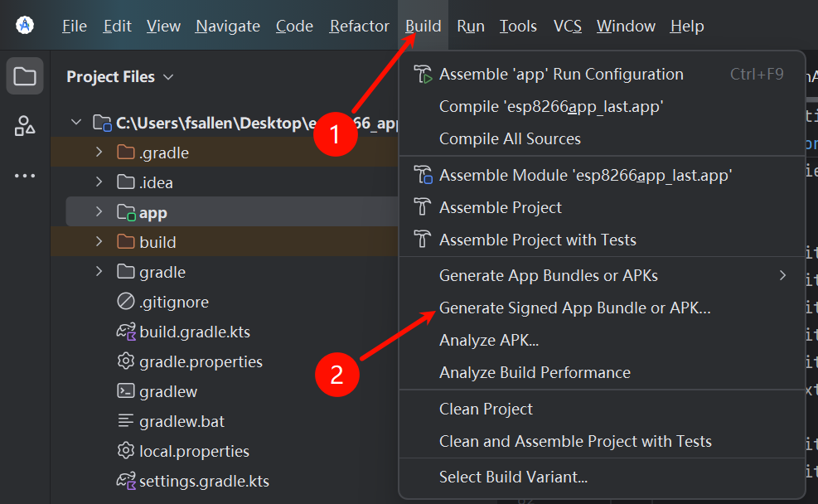Click the gradle.properties gear icon
The width and height of the screenshot is (818, 504).
pos(126,361)
